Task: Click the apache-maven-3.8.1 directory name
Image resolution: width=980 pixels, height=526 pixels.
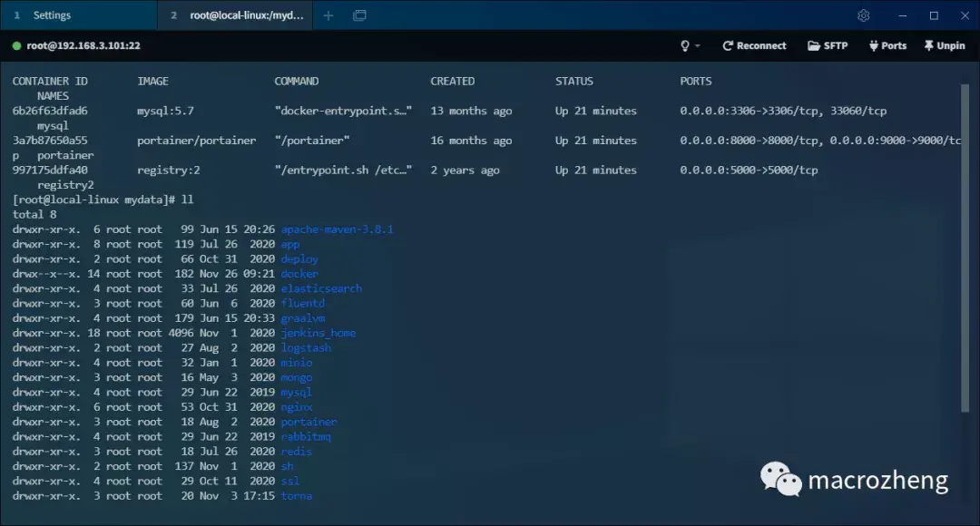Action: pyautogui.click(x=337, y=229)
